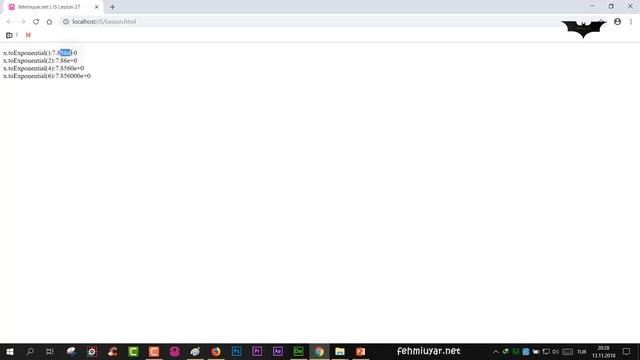640x360 pixels.
Task: Launch Dreamweaver from the taskbar
Action: click(x=298, y=351)
